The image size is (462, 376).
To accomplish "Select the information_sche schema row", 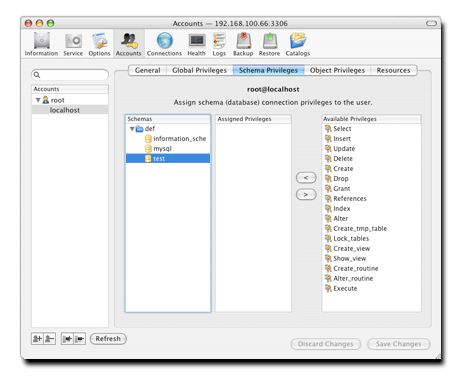I will pos(168,139).
